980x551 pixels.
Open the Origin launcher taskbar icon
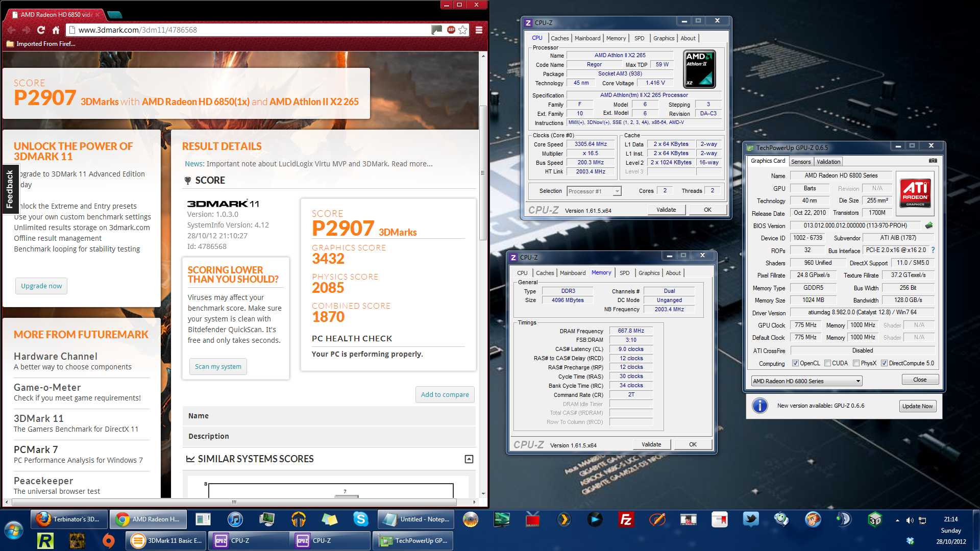(x=108, y=541)
